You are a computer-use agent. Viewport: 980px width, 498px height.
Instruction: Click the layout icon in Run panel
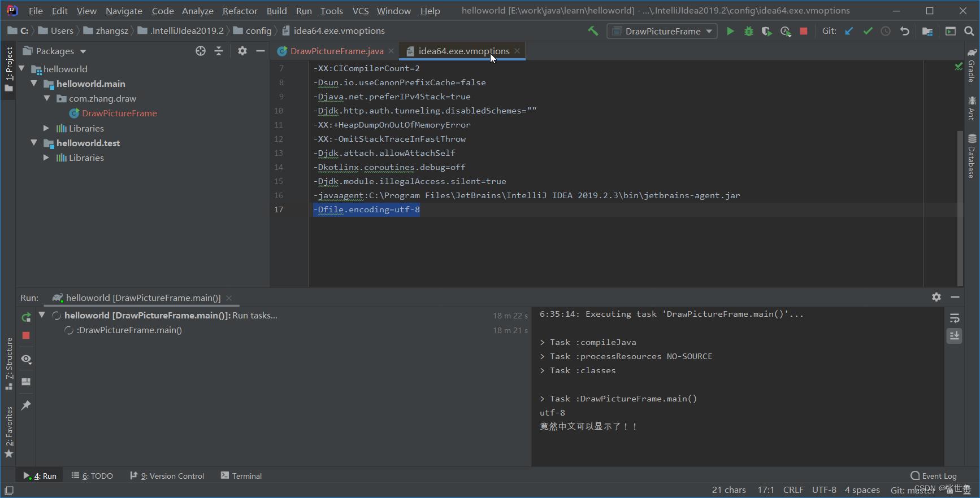point(26,382)
